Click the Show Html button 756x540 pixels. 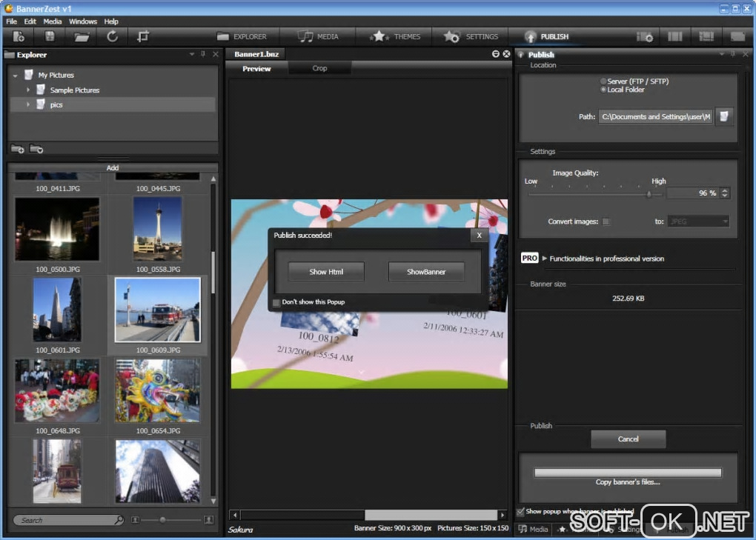pos(326,272)
